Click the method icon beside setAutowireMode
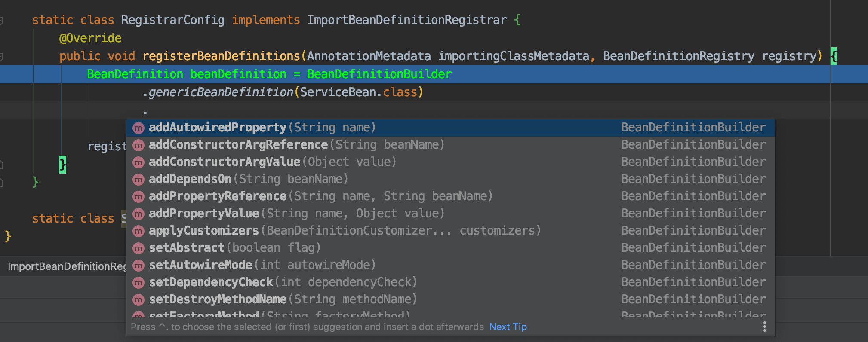This screenshot has width=868, height=342. [138, 266]
